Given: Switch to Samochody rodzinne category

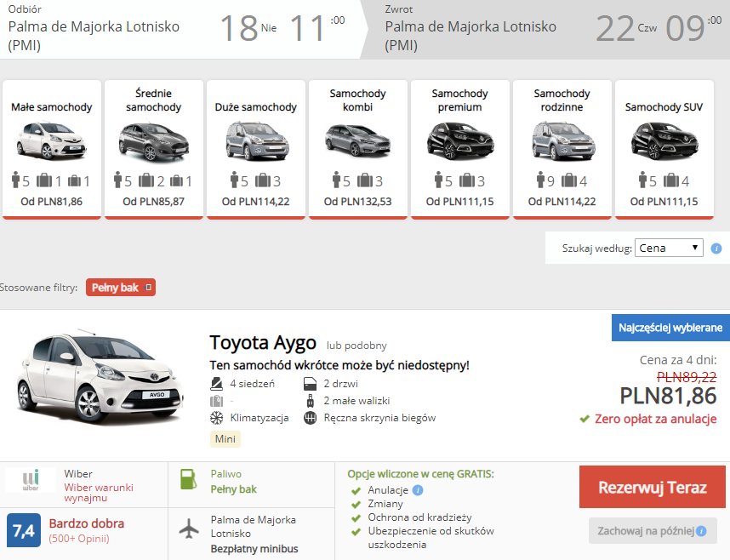Looking at the screenshot, I should (x=562, y=149).
